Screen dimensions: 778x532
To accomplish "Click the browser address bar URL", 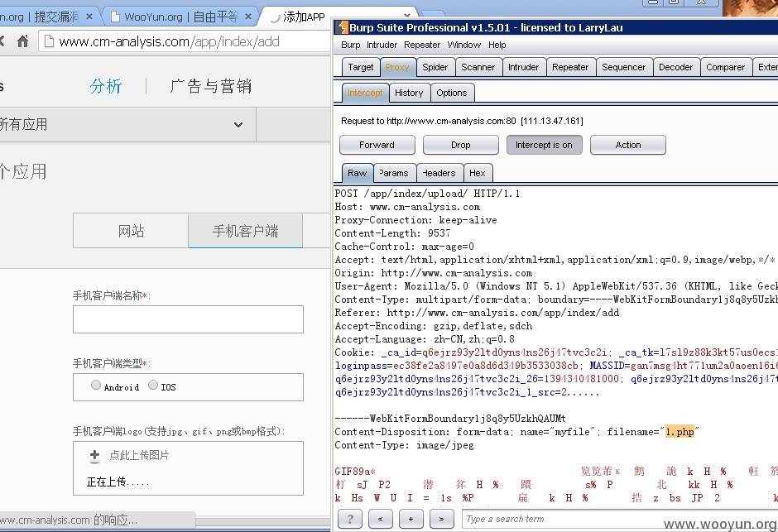I will tap(169, 41).
